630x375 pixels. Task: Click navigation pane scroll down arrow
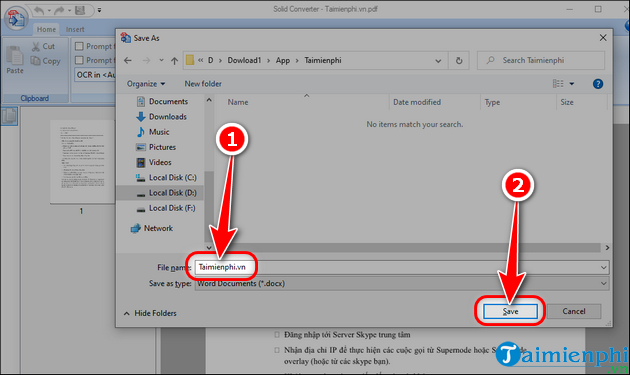pyautogui.click(x=209, y=247)
